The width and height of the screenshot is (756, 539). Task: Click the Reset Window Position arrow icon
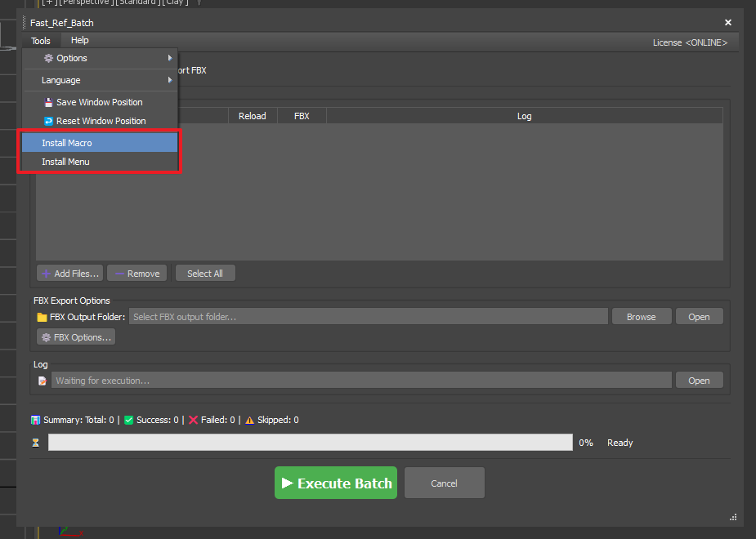(x=48, y=122)
